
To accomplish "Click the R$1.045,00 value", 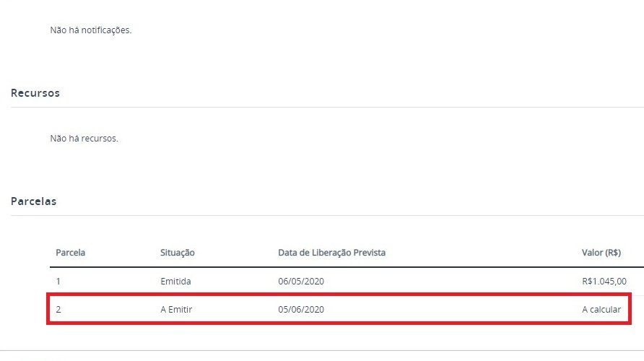I will click(604, 281).
